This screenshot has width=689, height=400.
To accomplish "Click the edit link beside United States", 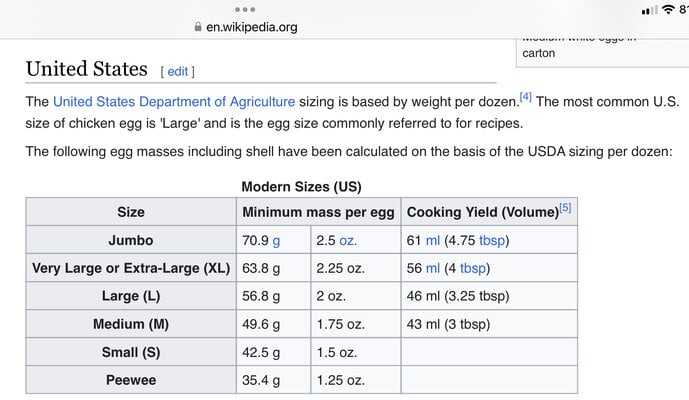I will point(178,71).
